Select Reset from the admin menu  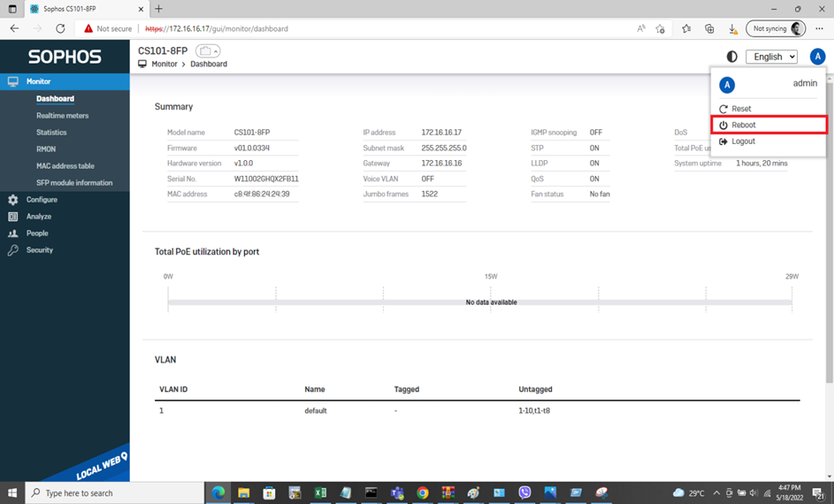(741, 109)
